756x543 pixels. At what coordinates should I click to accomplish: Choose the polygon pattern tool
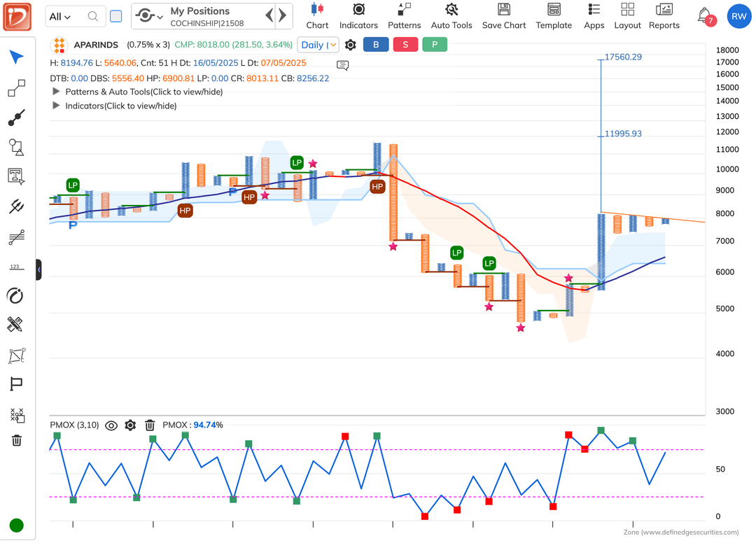[16, 355]
